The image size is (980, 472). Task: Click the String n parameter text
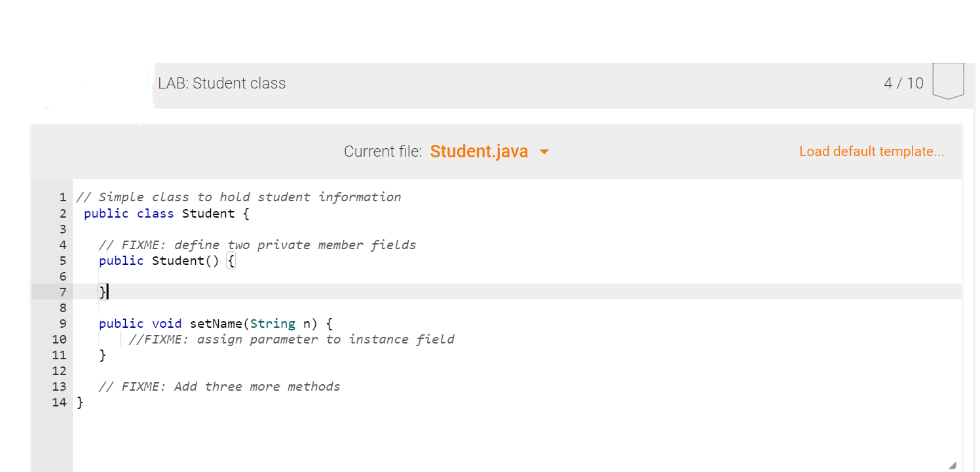pos(280,324)
